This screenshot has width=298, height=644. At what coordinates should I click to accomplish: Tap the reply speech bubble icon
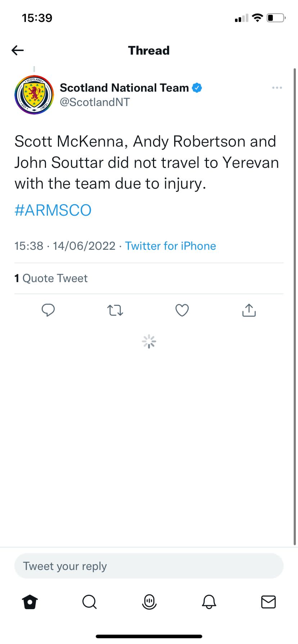(x=48, y=310)
